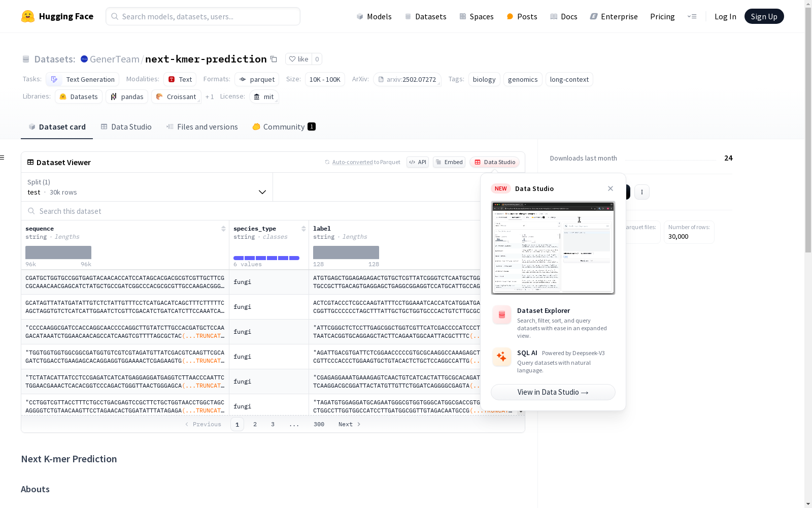Select the Datasets library tag

79,97
